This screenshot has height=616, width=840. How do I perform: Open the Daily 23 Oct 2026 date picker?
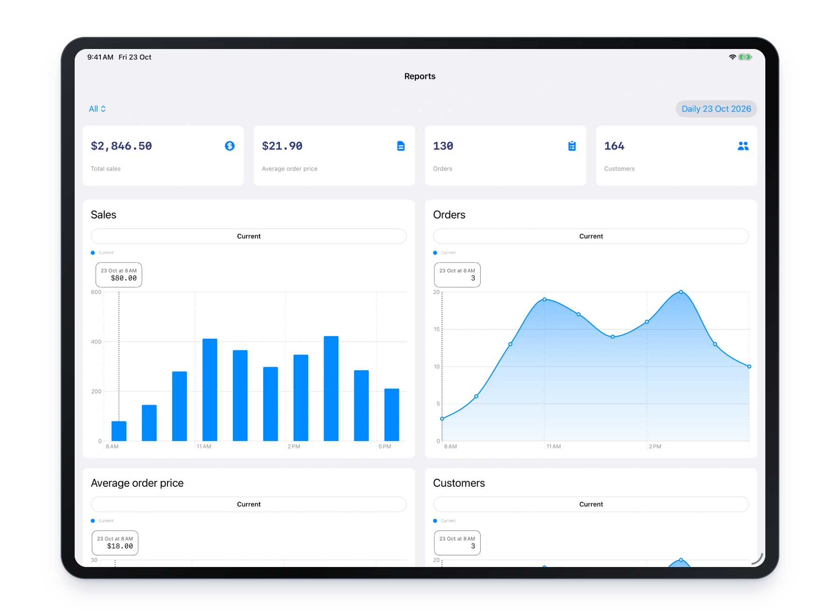716,109
